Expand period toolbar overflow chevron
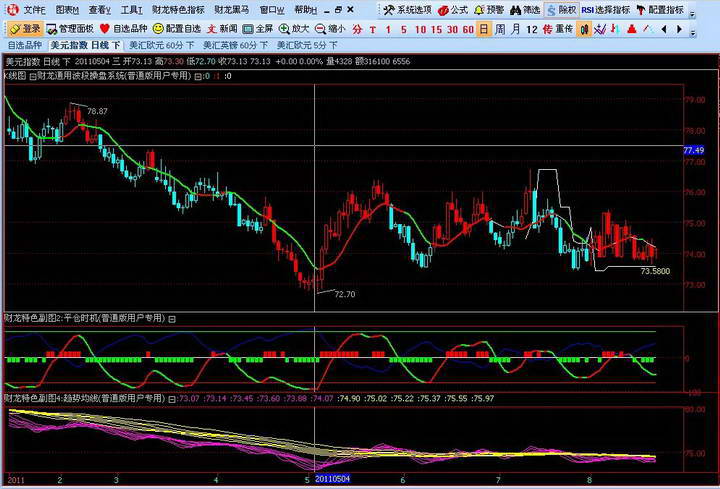 (692, 33)
